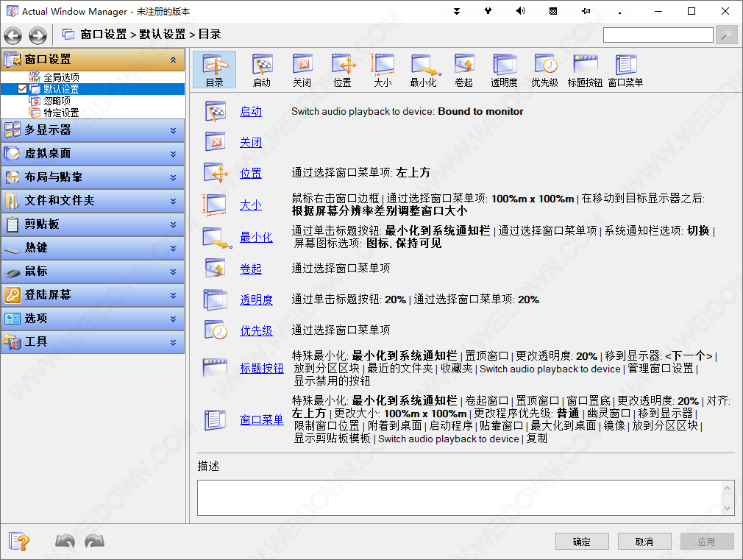Click the 启动 link in list
Screen dimensions: 743x560
pos(251,111)
